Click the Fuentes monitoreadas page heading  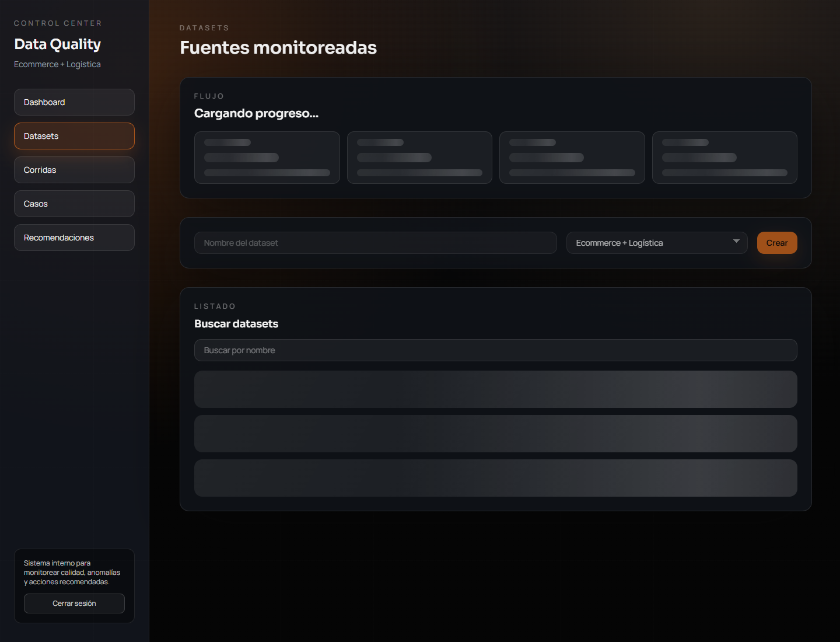tap(278, 48)
